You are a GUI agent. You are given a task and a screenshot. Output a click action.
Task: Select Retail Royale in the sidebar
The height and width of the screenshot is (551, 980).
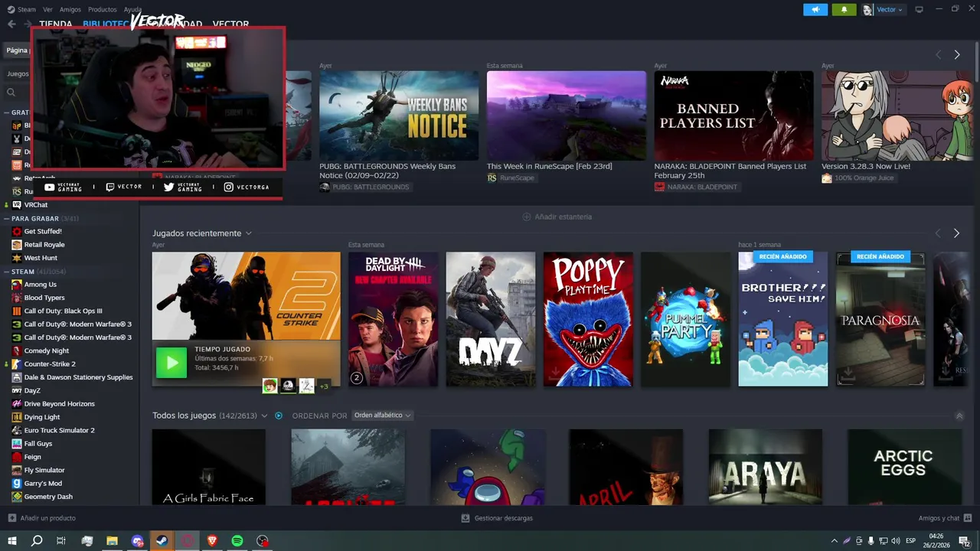tap(44, 245)
